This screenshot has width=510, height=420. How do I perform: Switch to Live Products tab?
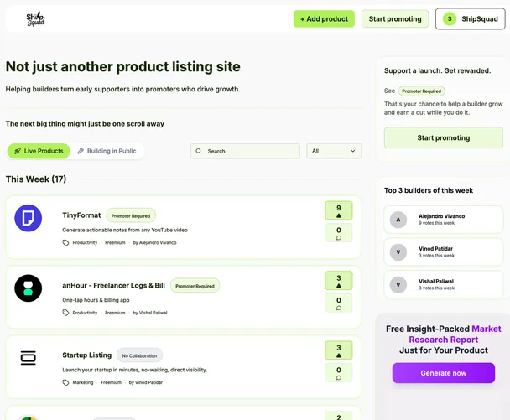(39, 151)
